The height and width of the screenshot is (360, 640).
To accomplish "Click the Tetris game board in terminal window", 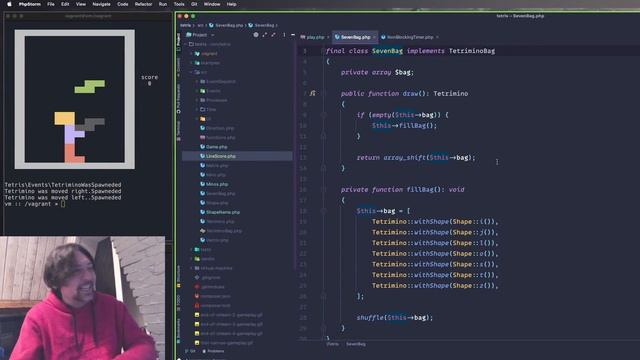I will click(75, 99).
